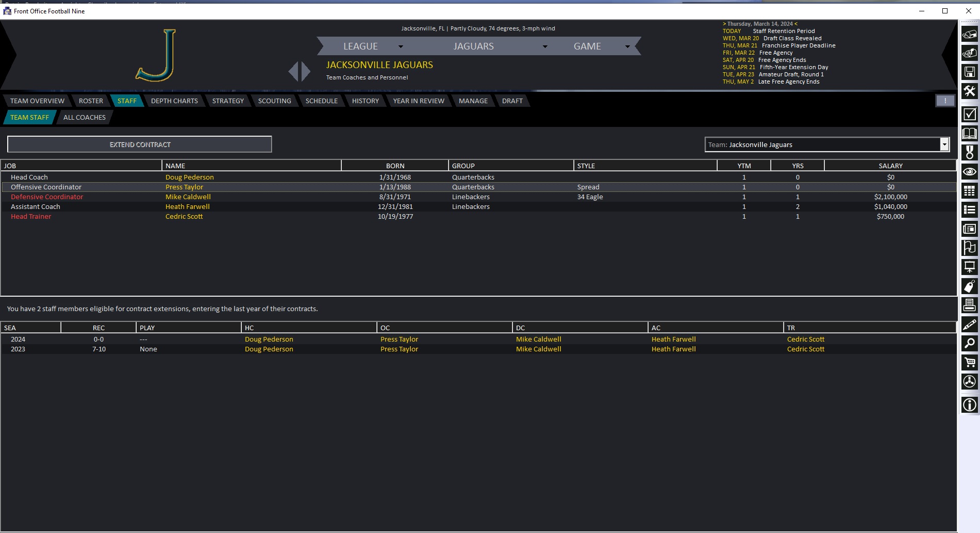Screen dimensions: 980x533
Task: Sort staff table by GROUP column header
Action: tap(511, 166)
